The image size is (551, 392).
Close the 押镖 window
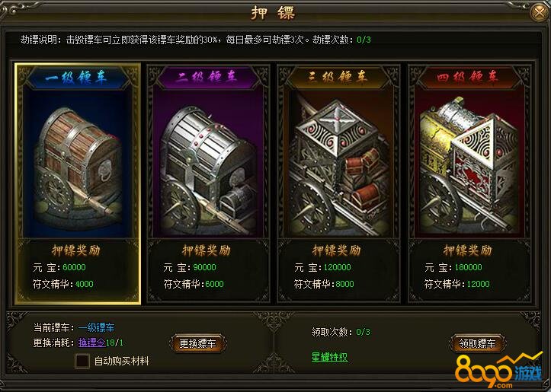(x=539, y=13)
